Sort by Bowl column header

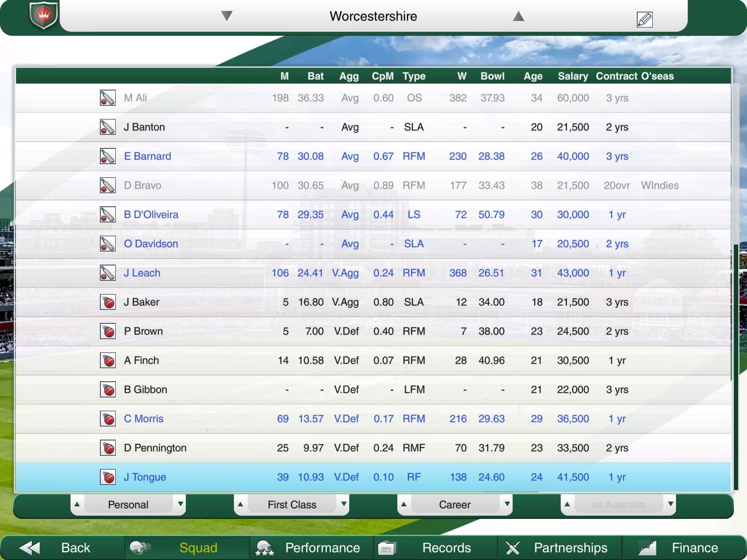(x=493, y=76)
